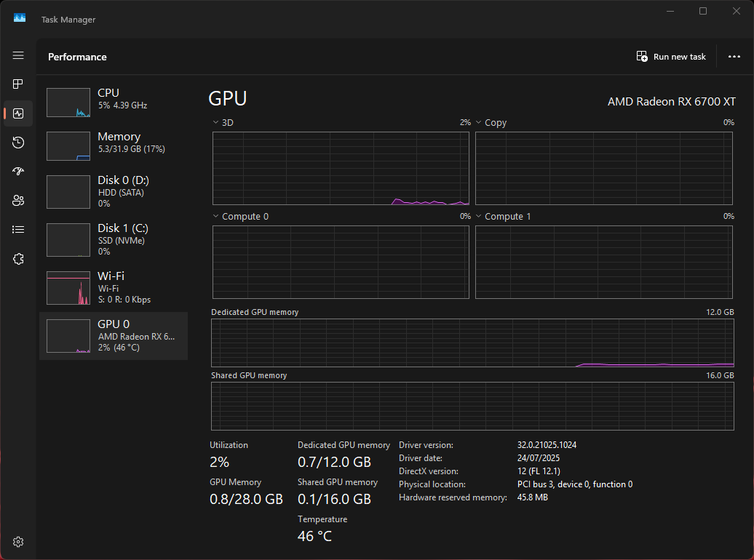Viewport: 754px width, 560px height.
Task: Click the Shared GPU memory graph
Action: point(472,406)
